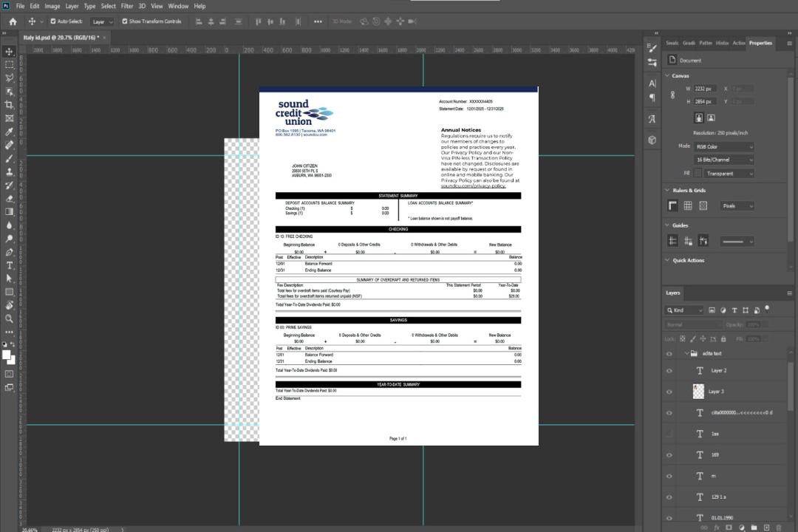This screenshot has width=798, height=532.
Task: Toggle rulers button in Rulers & Grids
Action: 673,205
